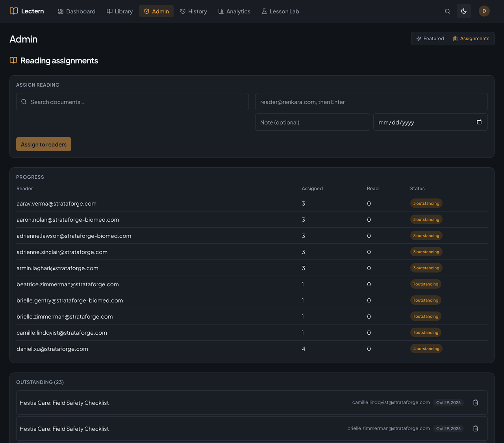
Task: Select daniel.xu@strataforge.com reader
Action: pyautogui.click(x=52, y=349)
